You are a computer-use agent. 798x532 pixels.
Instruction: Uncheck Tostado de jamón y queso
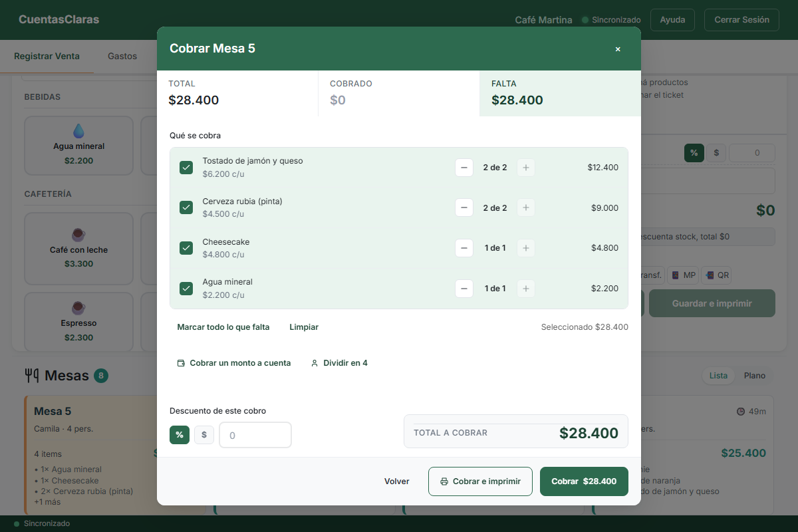point(186,168)
